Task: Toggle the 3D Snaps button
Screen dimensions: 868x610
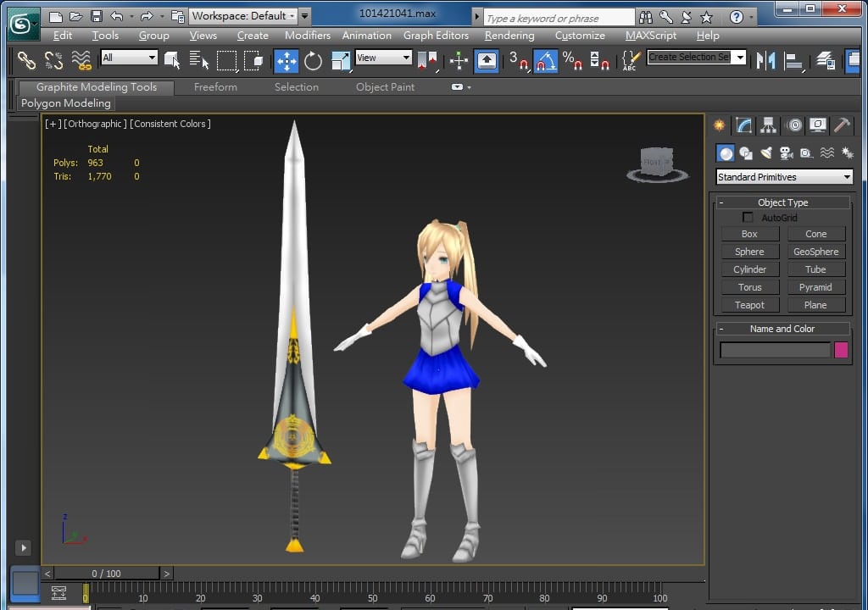Action: (517, 60)
